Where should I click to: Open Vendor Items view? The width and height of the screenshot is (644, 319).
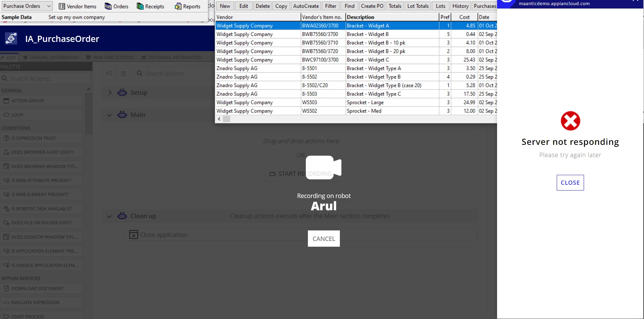click(77, 6)
